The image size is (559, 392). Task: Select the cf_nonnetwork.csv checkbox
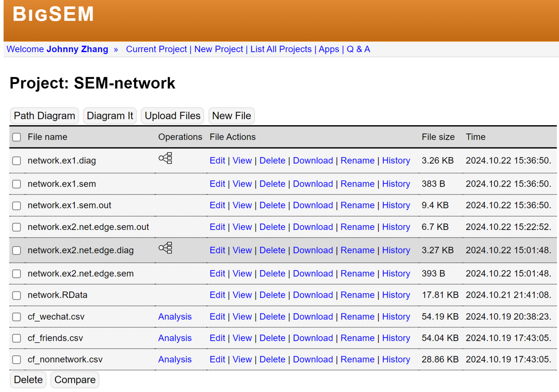coord(17,359)
